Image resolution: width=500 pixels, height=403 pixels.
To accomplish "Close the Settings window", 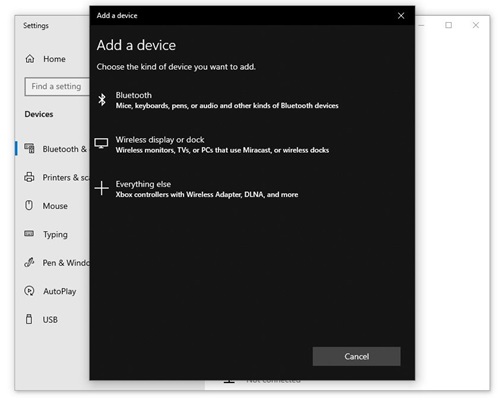I will tap(476, 25).
